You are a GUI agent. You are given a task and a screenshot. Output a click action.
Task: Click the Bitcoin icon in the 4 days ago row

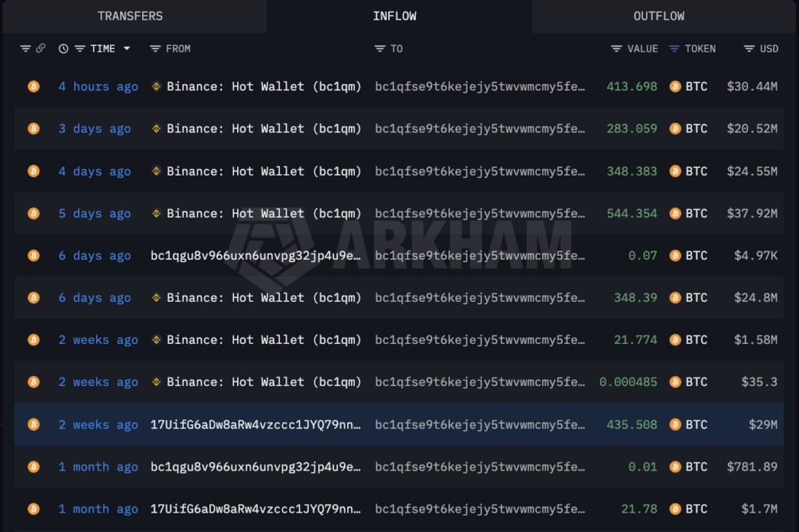[34, 171]
